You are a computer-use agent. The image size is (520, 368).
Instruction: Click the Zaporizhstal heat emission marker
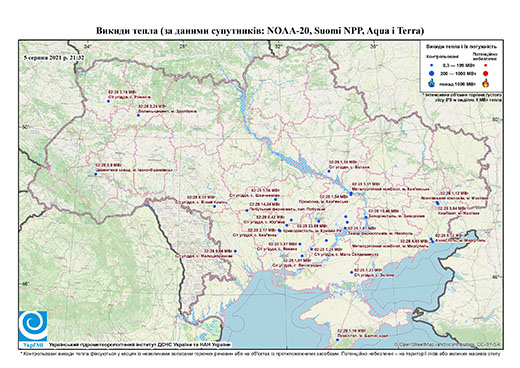366,217
